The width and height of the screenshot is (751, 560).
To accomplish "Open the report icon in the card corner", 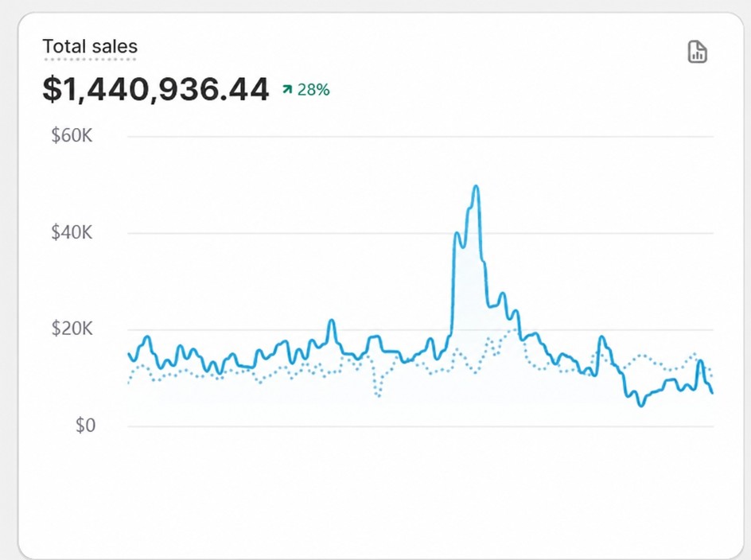I will coord(698,52).
